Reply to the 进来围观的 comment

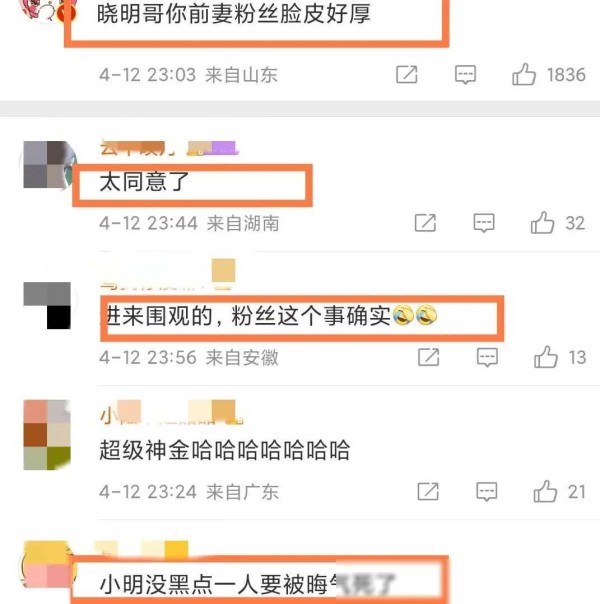click(487, 357)
